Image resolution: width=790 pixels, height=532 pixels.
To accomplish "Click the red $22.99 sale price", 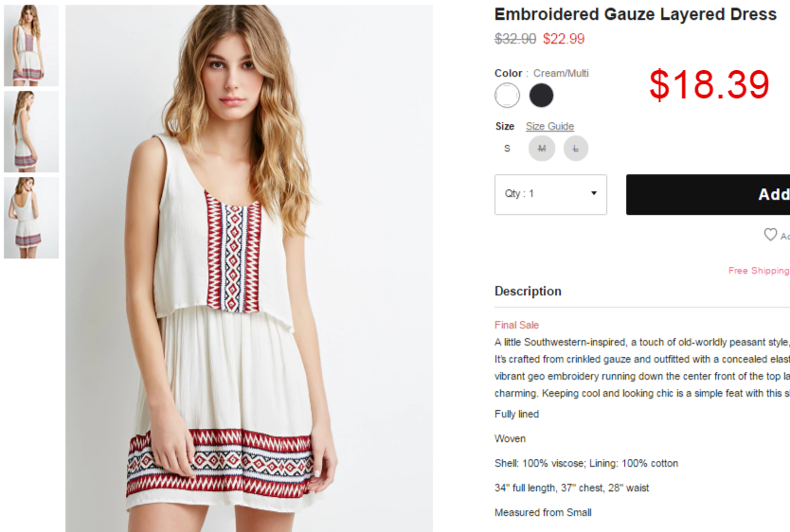I will 564,39.
